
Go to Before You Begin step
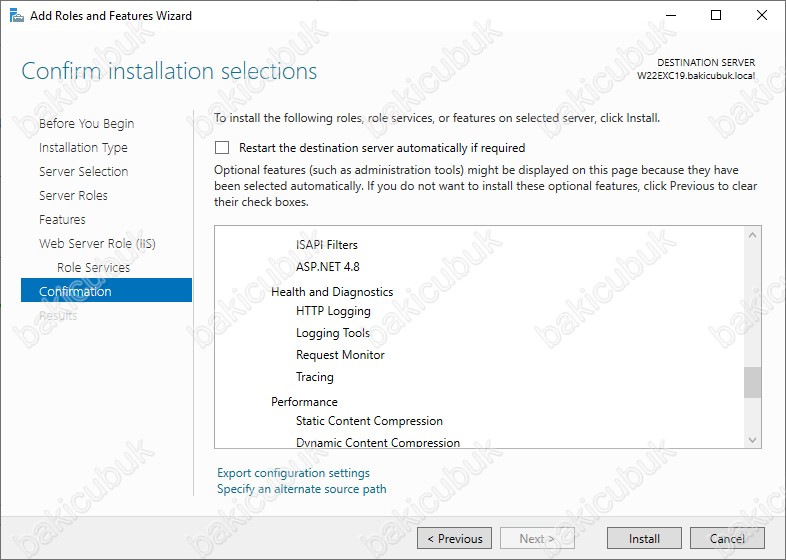[86, 123]
